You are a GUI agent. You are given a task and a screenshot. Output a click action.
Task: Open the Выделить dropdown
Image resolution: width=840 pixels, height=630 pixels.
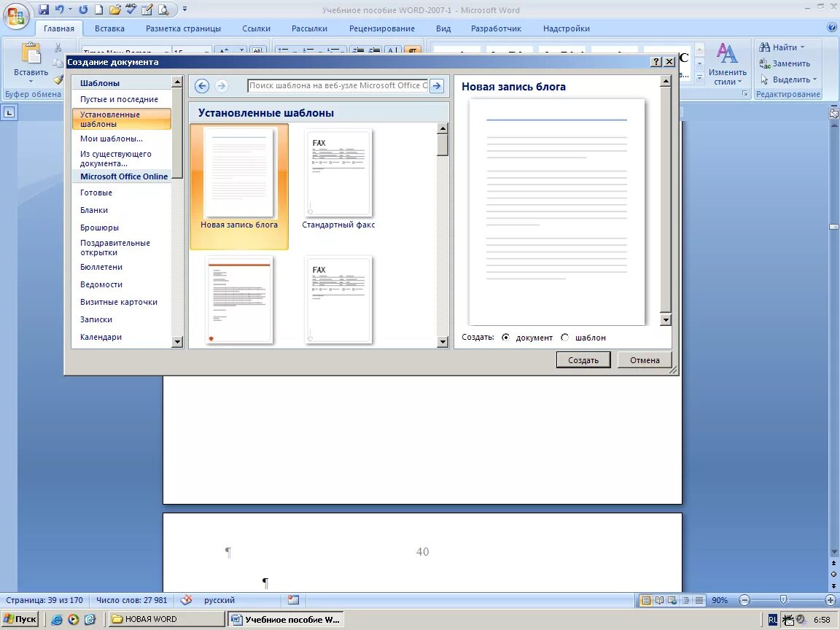click(788, 79)
